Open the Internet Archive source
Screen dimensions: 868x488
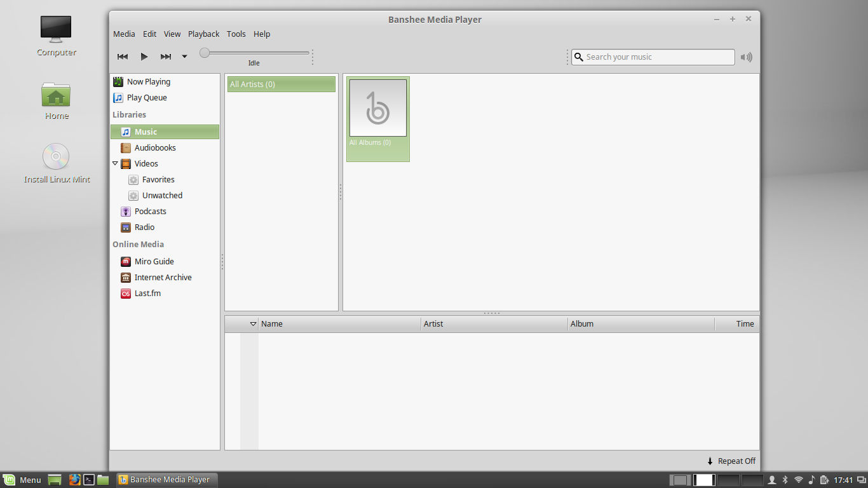[165, 278]
